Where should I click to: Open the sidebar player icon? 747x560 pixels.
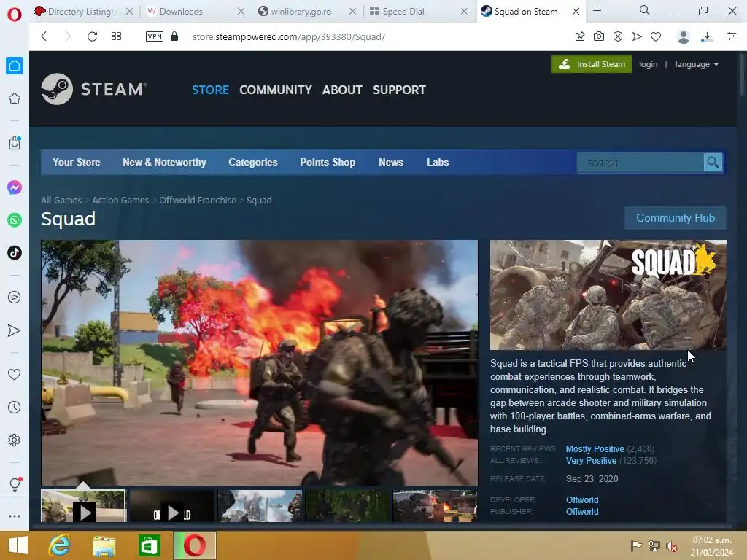click(x=15, y=297)
